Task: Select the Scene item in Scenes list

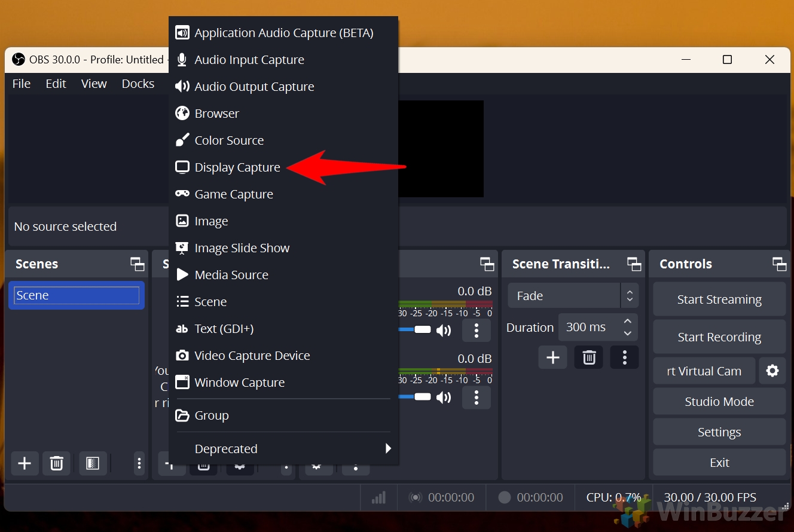Action: 77,295
